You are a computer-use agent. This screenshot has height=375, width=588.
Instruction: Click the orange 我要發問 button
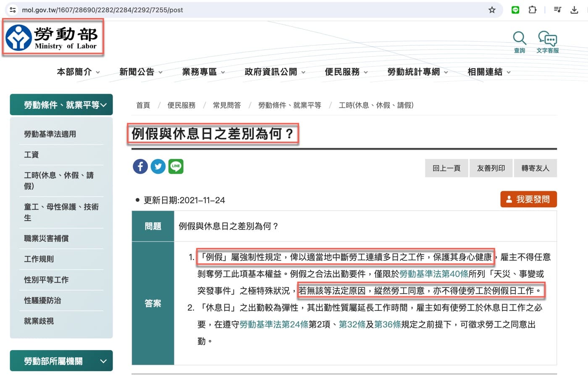529,199
